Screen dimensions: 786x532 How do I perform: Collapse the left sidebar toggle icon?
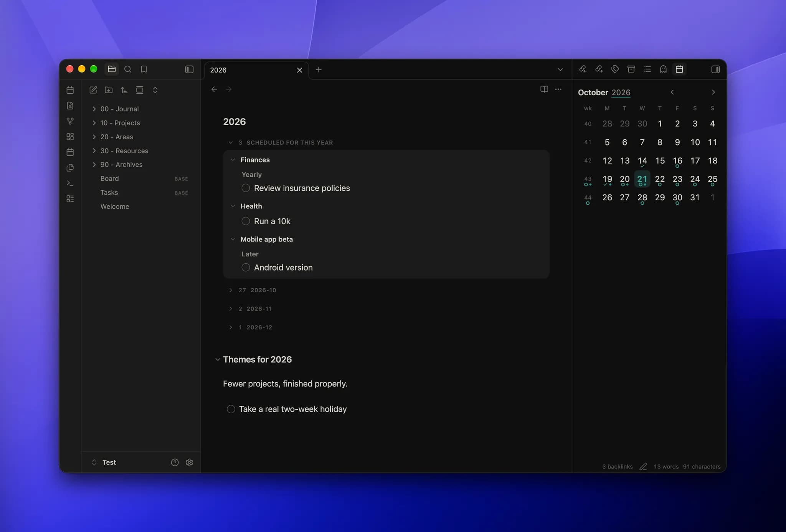click(189, 69)
